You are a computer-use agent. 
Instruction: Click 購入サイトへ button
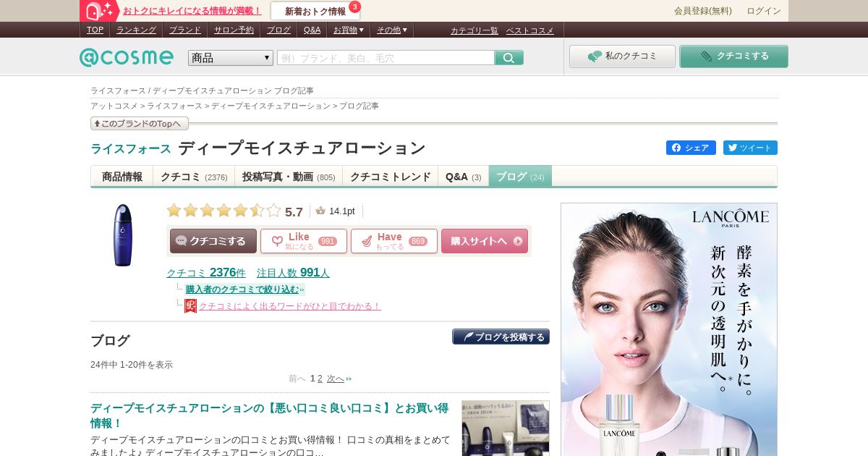485,241
